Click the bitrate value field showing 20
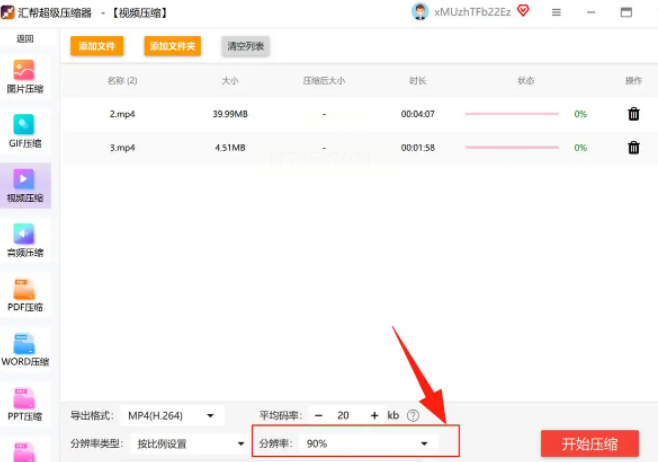The image size is (658, 462). (x=343, y=415)
